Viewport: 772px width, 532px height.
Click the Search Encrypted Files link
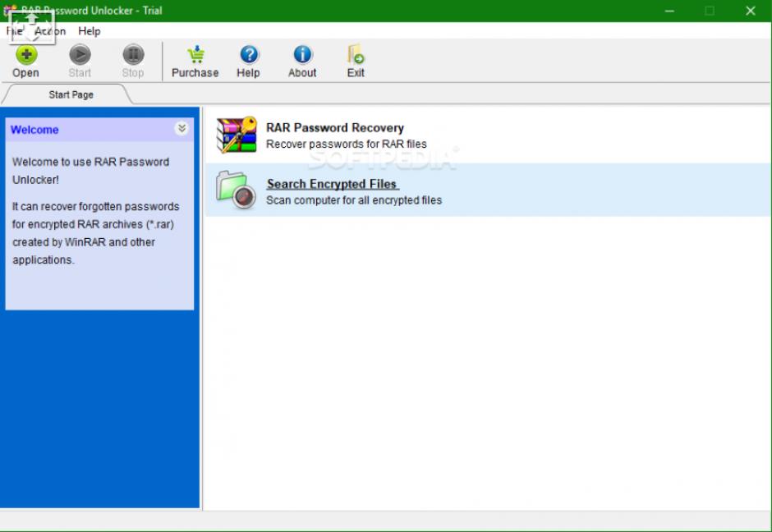(332, 184)
